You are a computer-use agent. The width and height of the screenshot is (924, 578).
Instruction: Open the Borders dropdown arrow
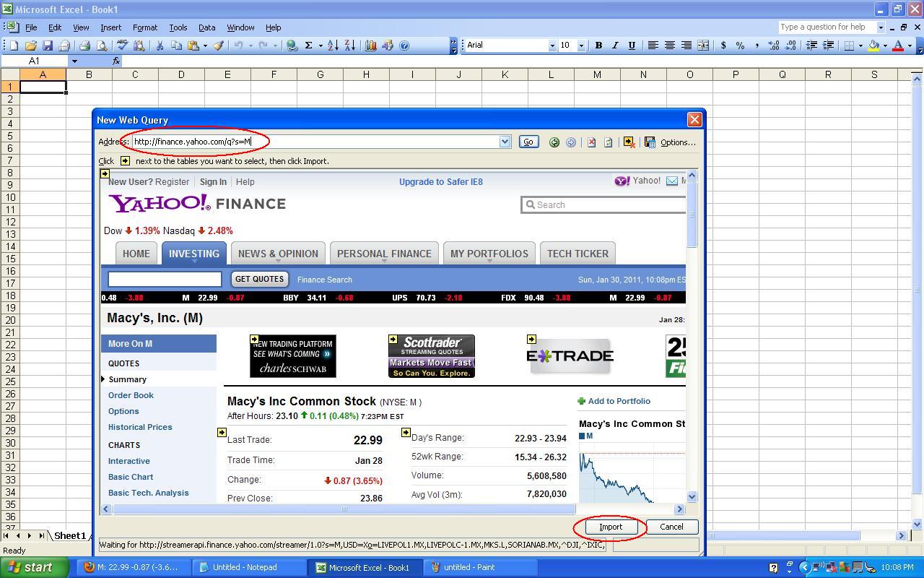click(x=860, y=46)
